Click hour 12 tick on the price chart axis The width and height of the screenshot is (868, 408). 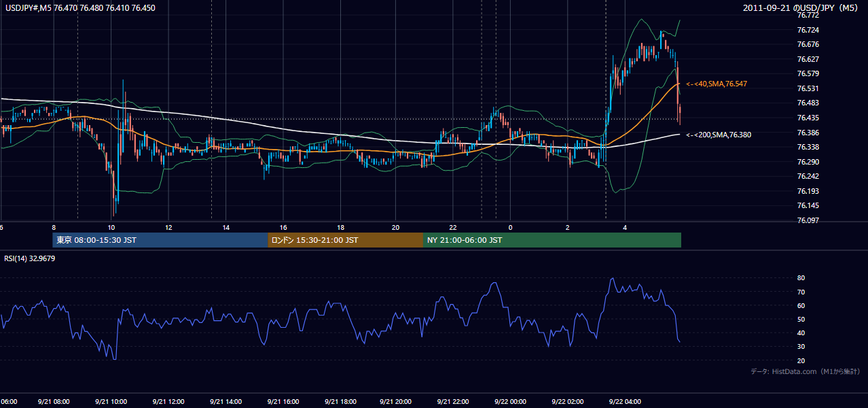click(x=168, y=228)
